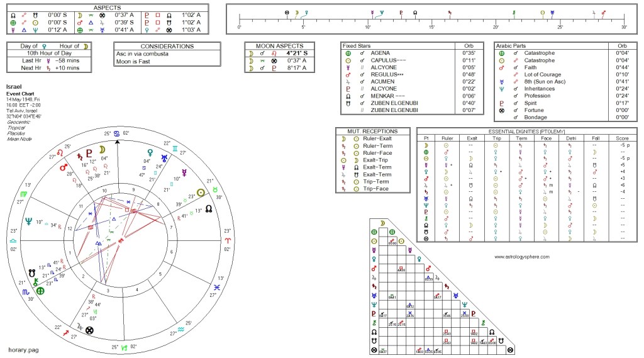Click the Sun glyph in the chart wheel
The image size is (644, 358).
pos(201,193)
